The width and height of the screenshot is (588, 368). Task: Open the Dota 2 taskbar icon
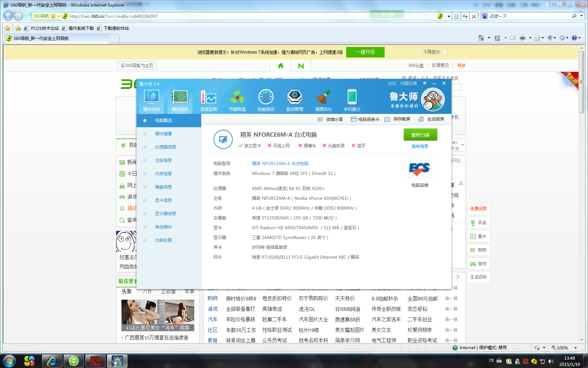95,361
